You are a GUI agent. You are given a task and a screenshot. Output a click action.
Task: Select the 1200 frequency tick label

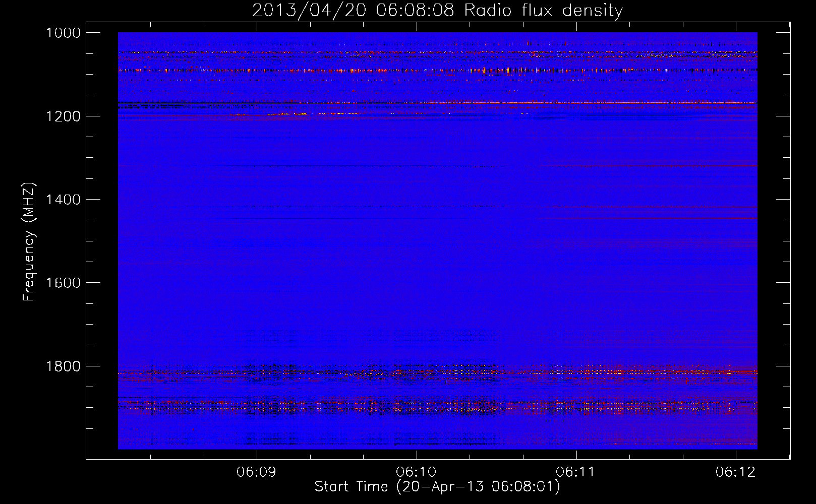64,116
